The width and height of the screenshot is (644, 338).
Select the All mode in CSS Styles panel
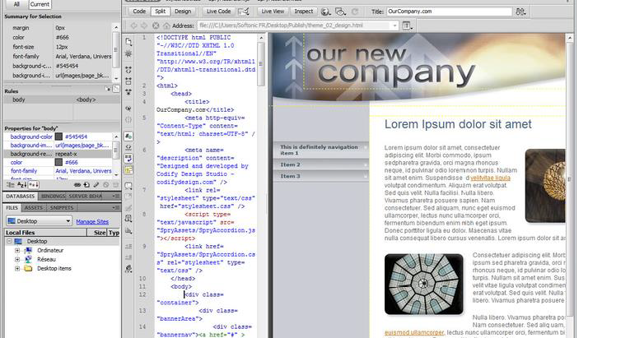coord(16,4)
